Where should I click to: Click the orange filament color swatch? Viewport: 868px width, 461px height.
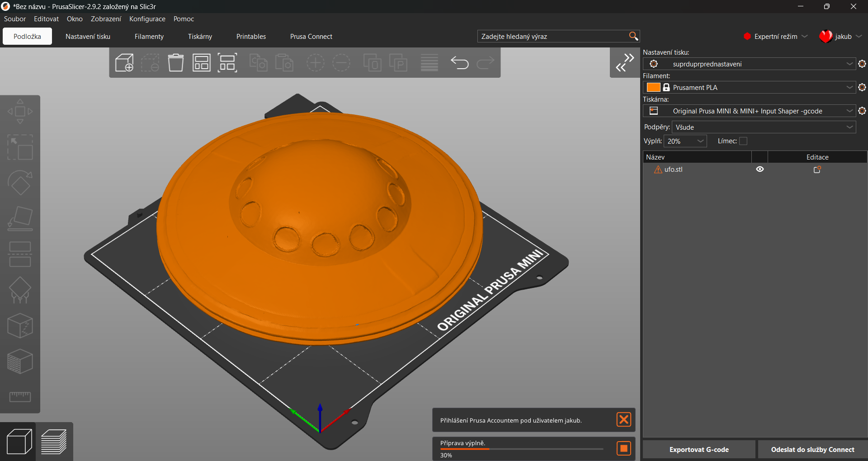[x=653, y=87]
